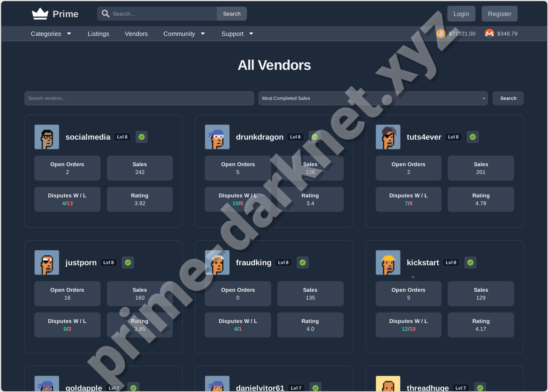Image resolution: width=548 pixels, height=392 pixels.
Task: Click the verified badge next to socialmedia
Action: pos(142,137)
